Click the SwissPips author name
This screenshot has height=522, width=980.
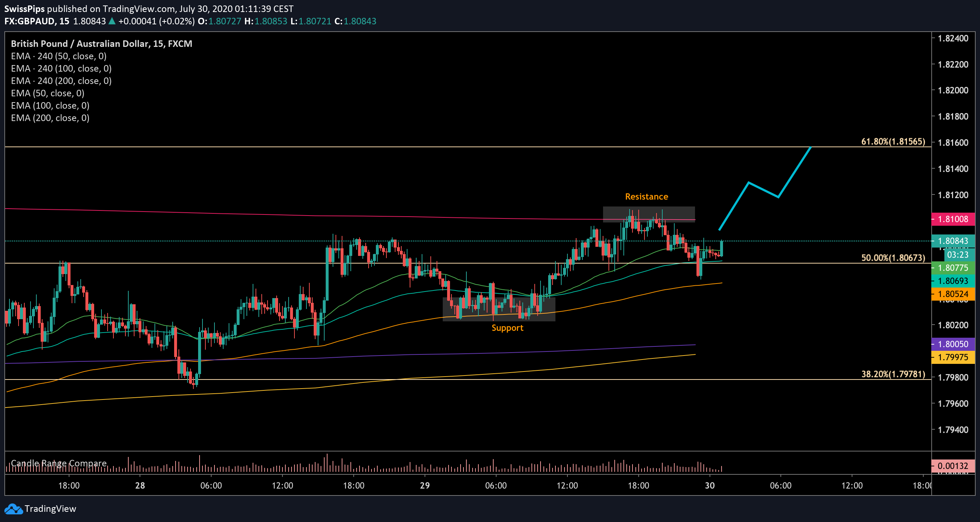(24, 9)
